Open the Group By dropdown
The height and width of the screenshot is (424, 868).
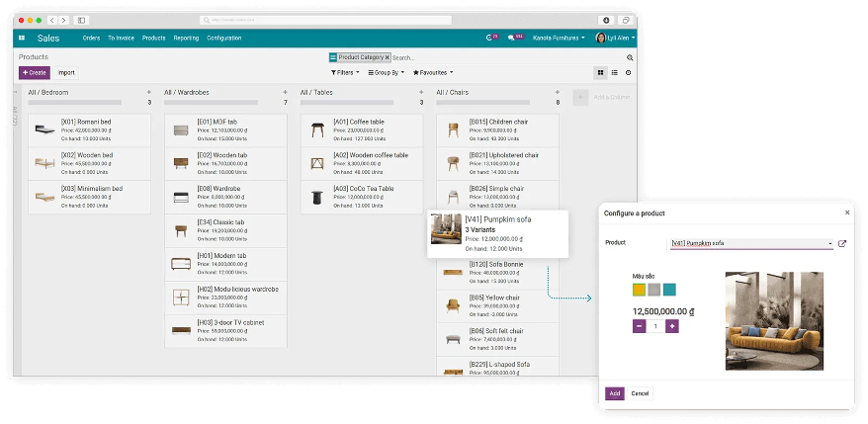[386, 72]
